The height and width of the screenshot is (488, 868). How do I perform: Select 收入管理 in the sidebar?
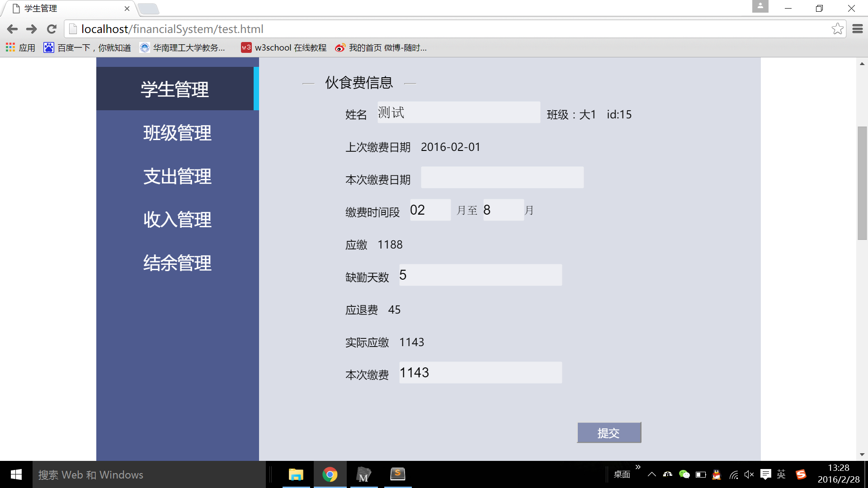point(177,220)
